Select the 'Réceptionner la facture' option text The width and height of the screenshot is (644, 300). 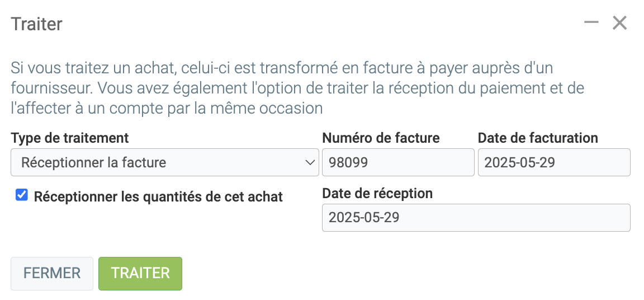point(94,163)
